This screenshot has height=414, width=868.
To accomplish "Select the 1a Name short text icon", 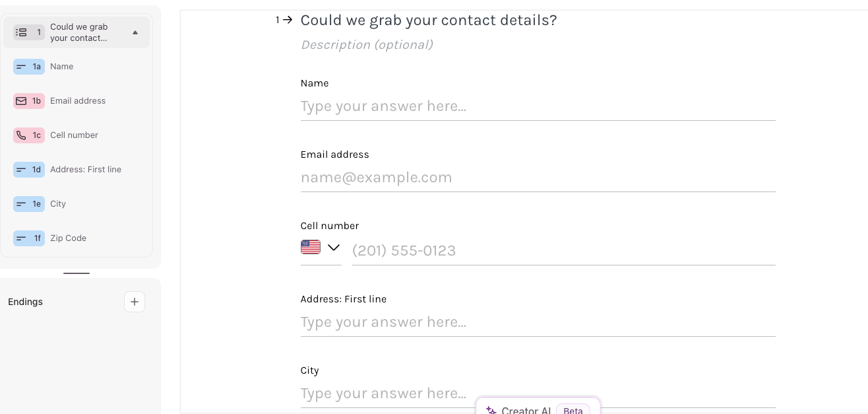I will [x=21, y=67].
